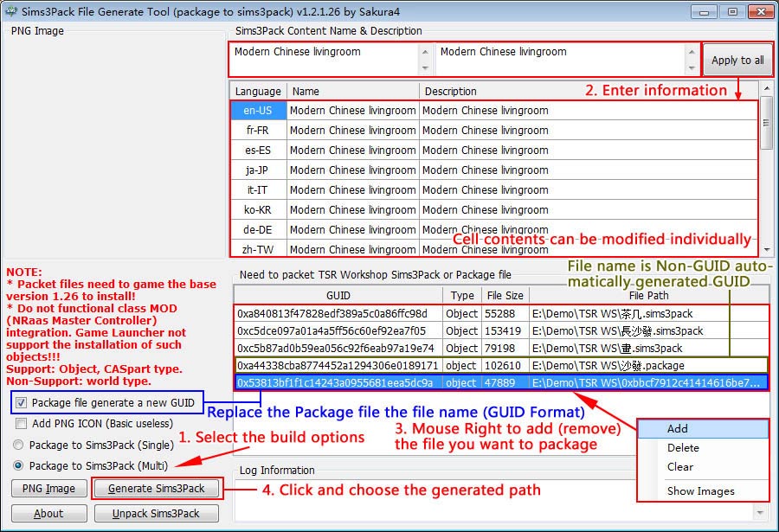Click the GUID column header
The width and height of the screenshot is (779, 532).
click(338, 296)
